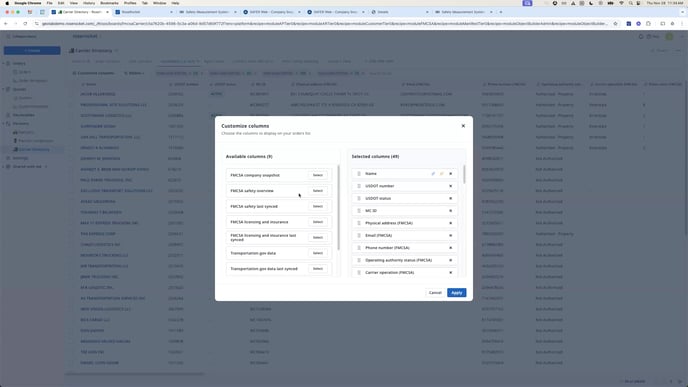
Task: Remove Carrier operation (FMCSA) column
Action: (451, 272)
